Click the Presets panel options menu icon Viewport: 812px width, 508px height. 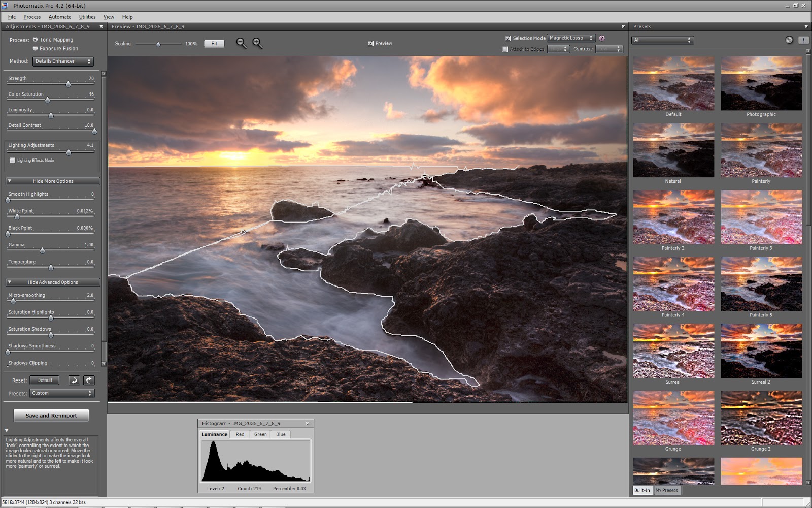[x=803, y=40]
